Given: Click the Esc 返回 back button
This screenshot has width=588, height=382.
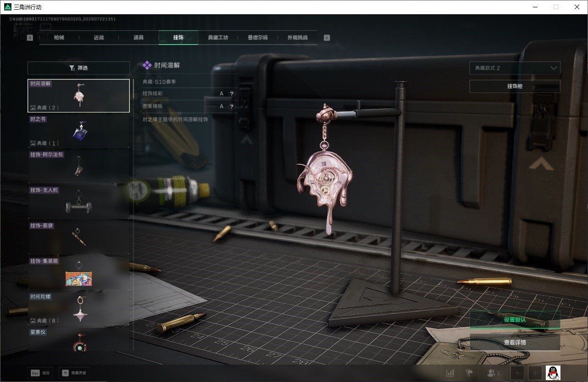Looking at the screenshot, I should [x=40, y=373].
